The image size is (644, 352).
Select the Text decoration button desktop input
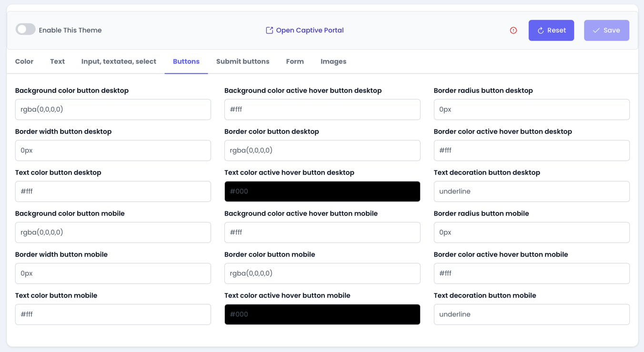(531, 191)
